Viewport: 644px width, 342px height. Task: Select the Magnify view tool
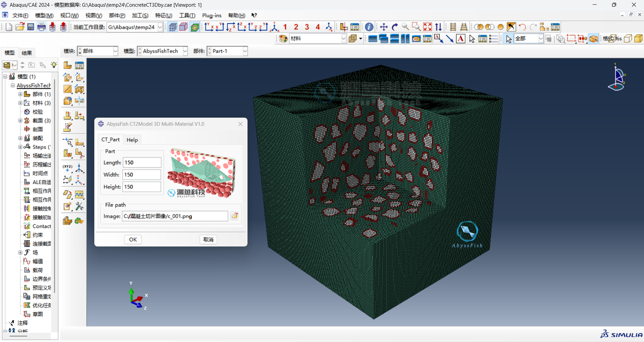click(405, 27)
